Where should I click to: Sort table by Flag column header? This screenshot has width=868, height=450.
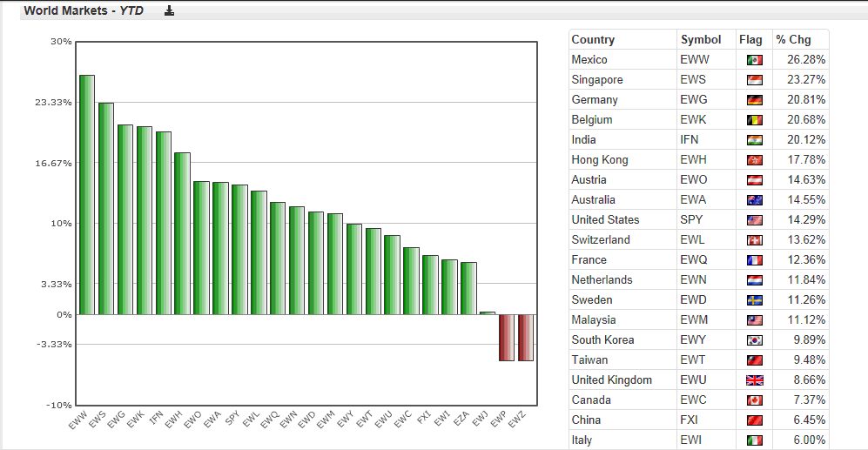[750, 40]
